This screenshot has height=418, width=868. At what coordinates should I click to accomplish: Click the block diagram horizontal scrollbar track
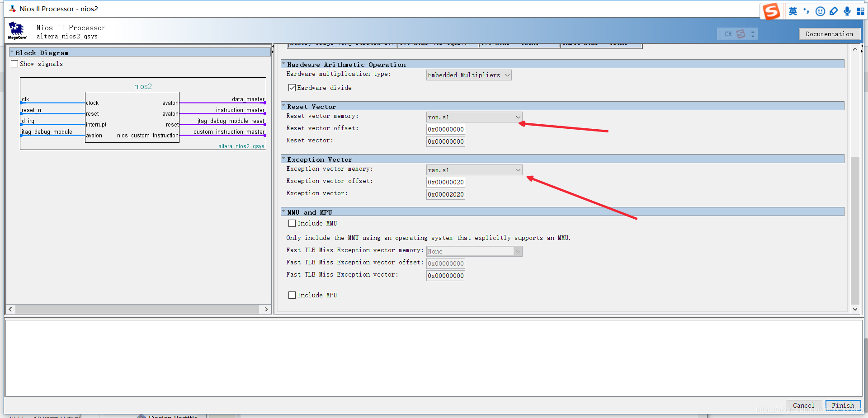coord(137,310)
